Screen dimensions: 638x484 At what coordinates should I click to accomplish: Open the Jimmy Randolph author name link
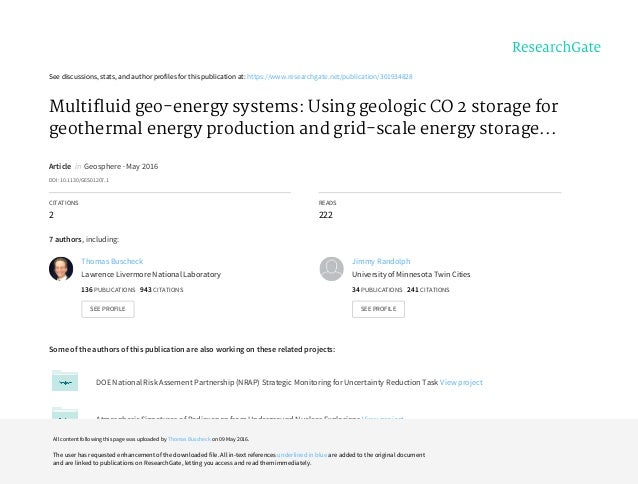coord(381,261)
